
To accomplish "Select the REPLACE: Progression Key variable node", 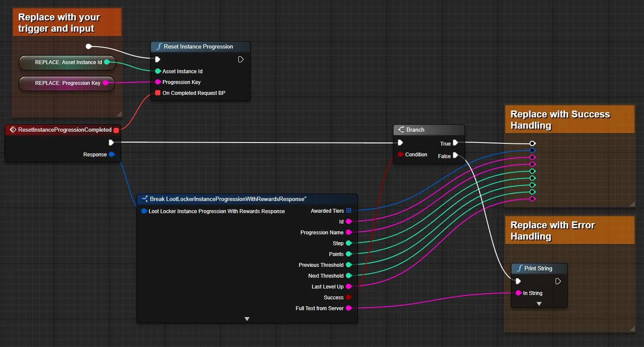I will (x=67, y=83).
